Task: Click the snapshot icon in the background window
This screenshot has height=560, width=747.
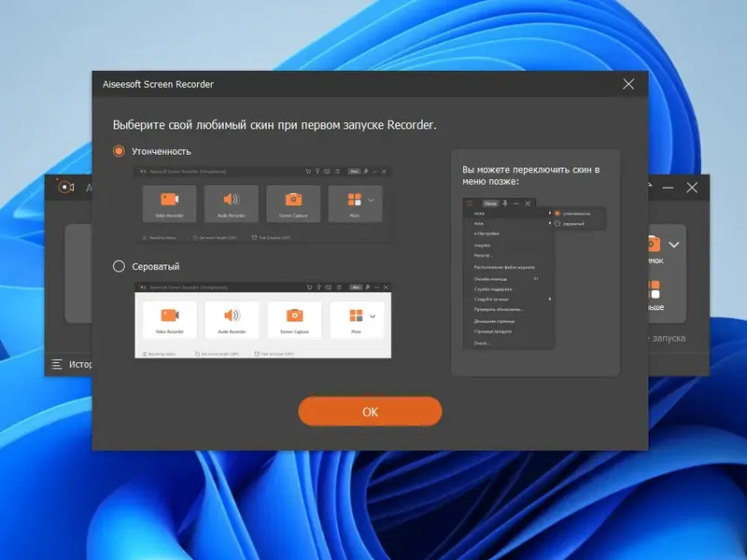Action: pos(654,245)
